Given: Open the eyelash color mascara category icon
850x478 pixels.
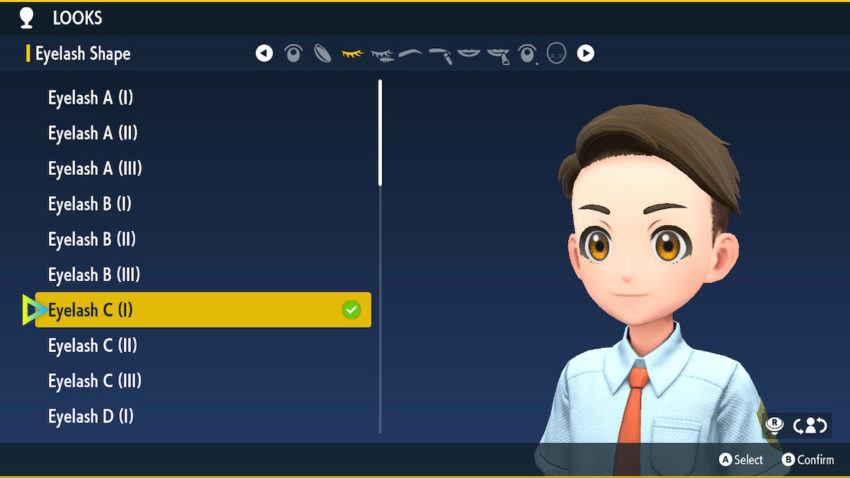Looking at the screenshot, I should click(382, 54).
